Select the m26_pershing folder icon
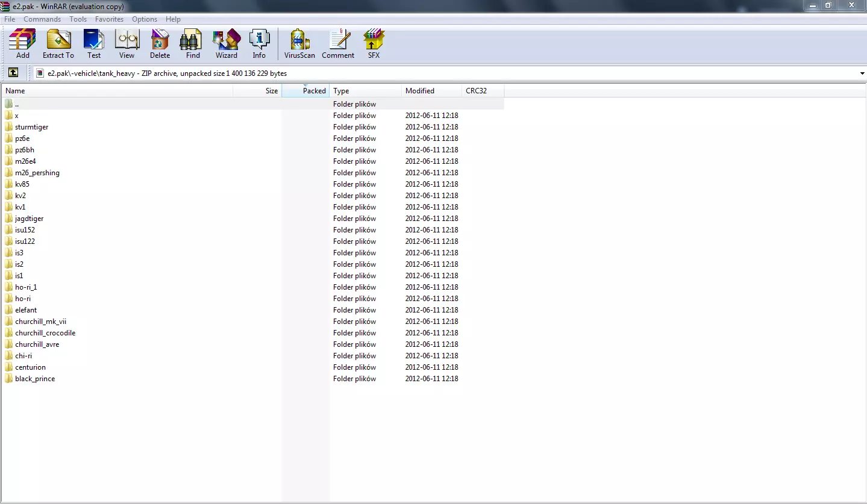Viewport: 867px width, 504px height. click(x=8, y=173)
